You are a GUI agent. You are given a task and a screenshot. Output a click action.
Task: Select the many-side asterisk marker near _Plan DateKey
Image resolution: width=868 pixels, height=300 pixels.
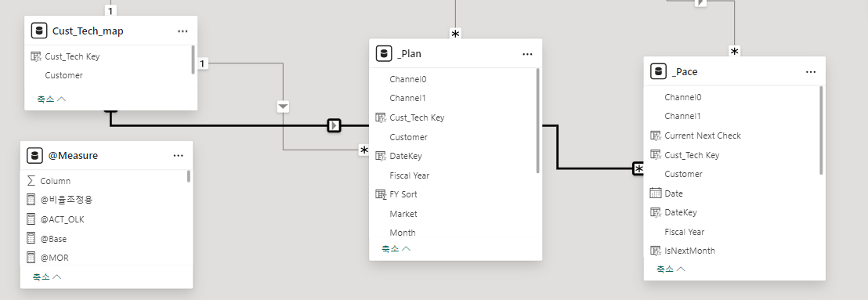(363, 150)
